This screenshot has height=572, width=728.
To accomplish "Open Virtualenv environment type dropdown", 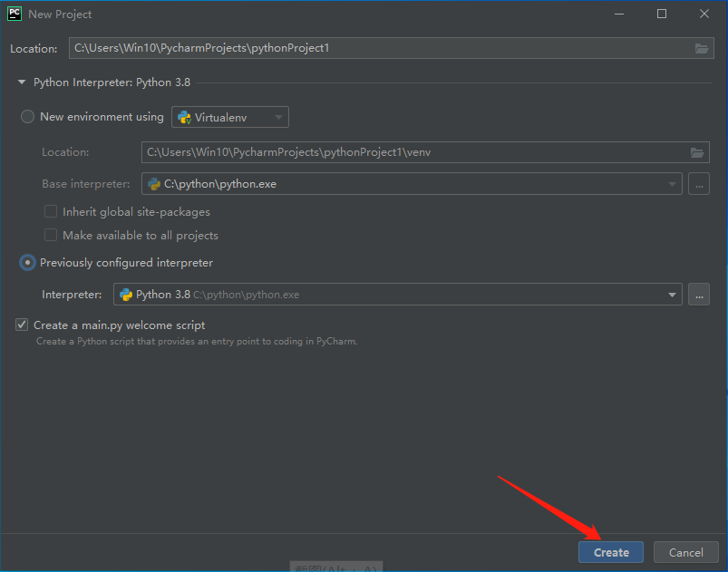I will [x=230, y=117].
